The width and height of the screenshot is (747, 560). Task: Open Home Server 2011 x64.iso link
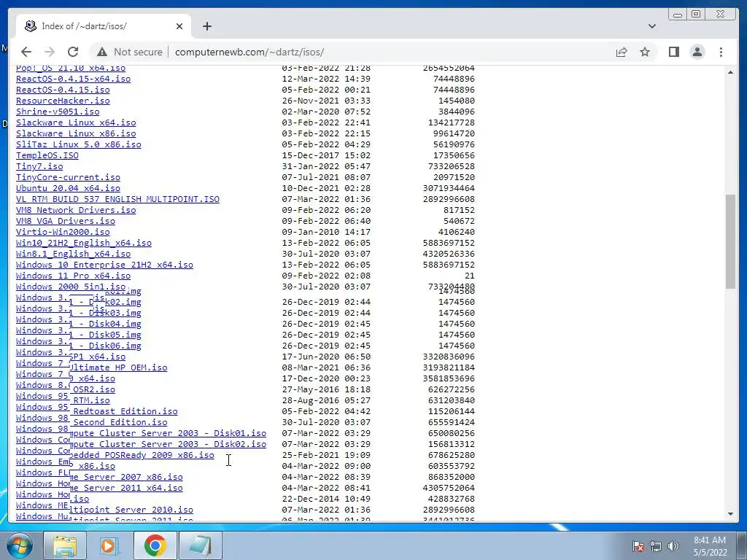126,489
